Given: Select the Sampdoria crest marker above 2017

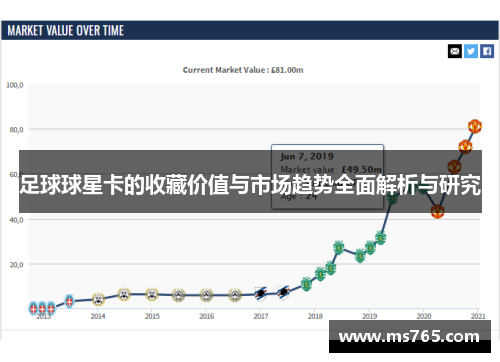Looking at the screenshot, I should (261, 294).
